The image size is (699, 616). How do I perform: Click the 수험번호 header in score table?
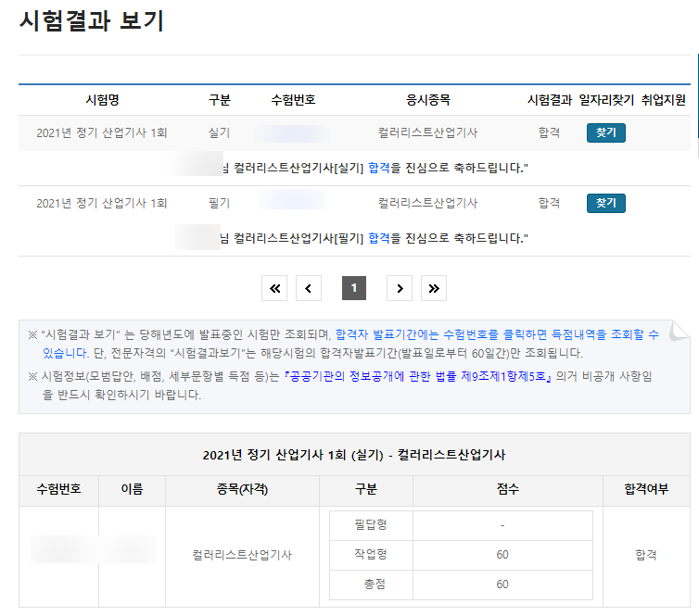[x=58, y=489]
